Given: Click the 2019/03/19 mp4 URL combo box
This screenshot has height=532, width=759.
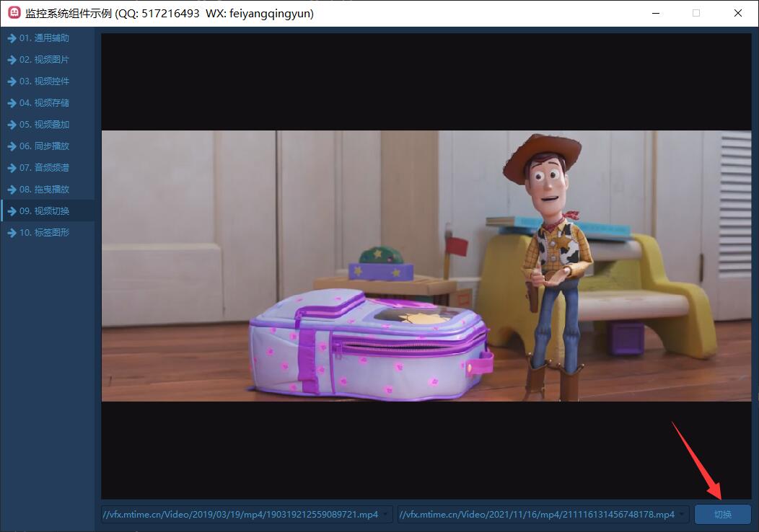Looking at the screenshot, I should click(240, 514).
